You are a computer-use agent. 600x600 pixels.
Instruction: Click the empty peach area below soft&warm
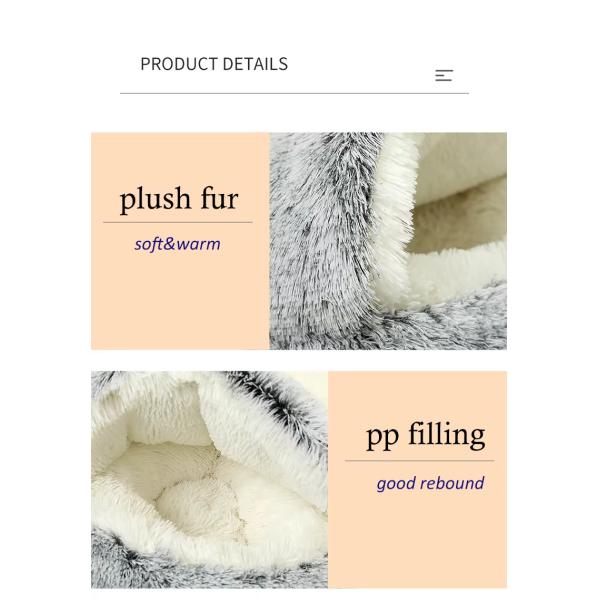(180, 302)
